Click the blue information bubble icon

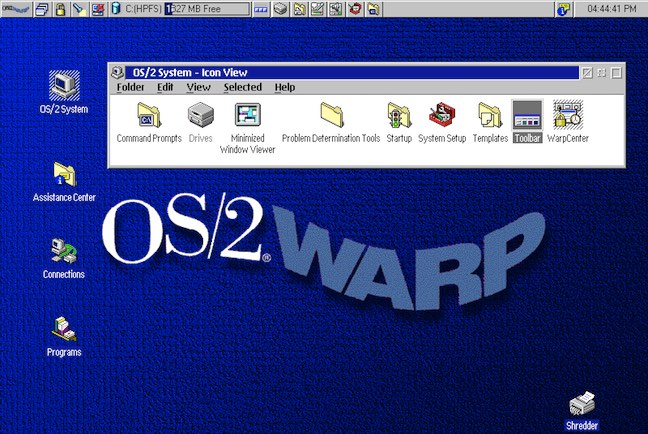point(563,9)
